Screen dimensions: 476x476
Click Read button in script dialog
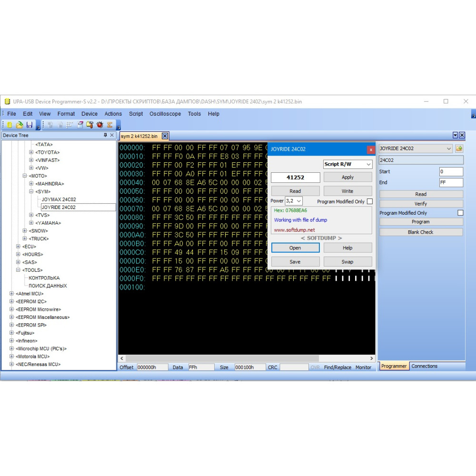(x=295, y=191)
